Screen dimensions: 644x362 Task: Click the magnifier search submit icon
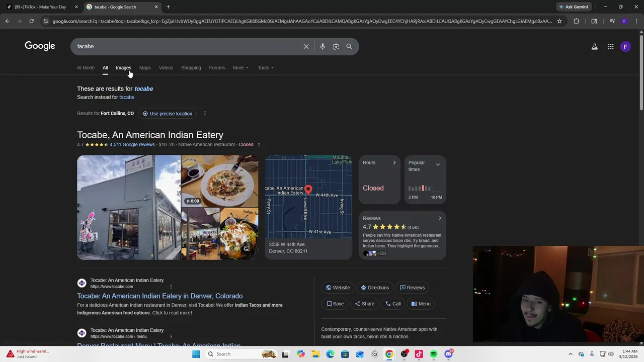(x=349, y=46)
